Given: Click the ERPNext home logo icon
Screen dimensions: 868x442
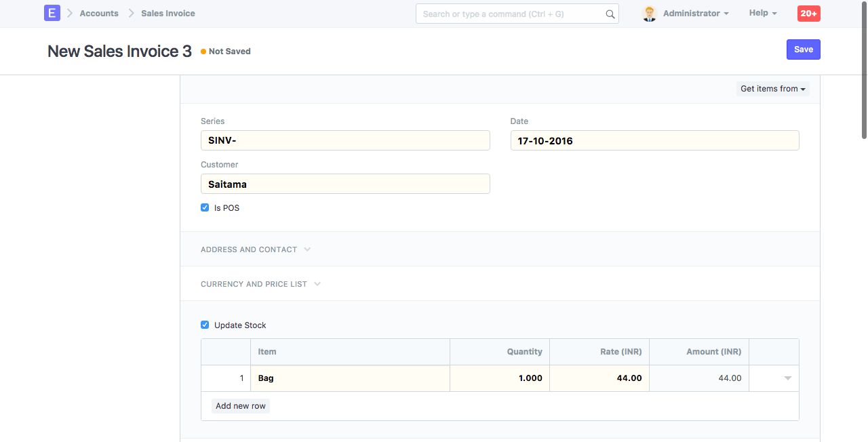Looking at the screenshot, I should point(52,13).
